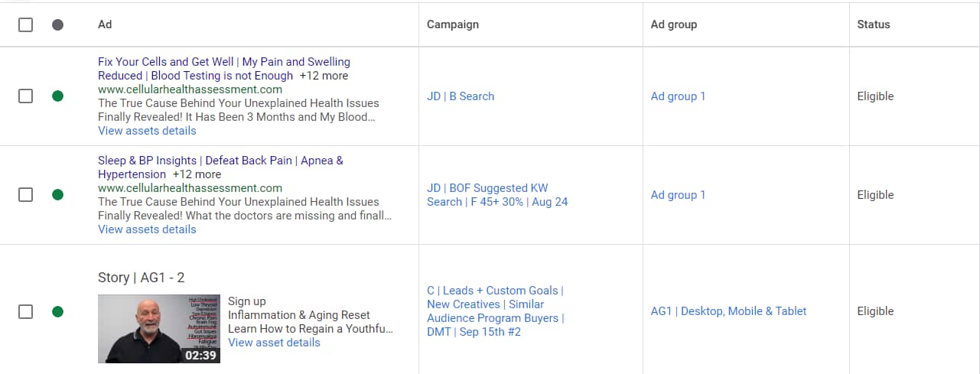Screen dimensions: 980x374
Task: Select the Fix Your Cells ad checkbox
Action: tap(25, 96)
